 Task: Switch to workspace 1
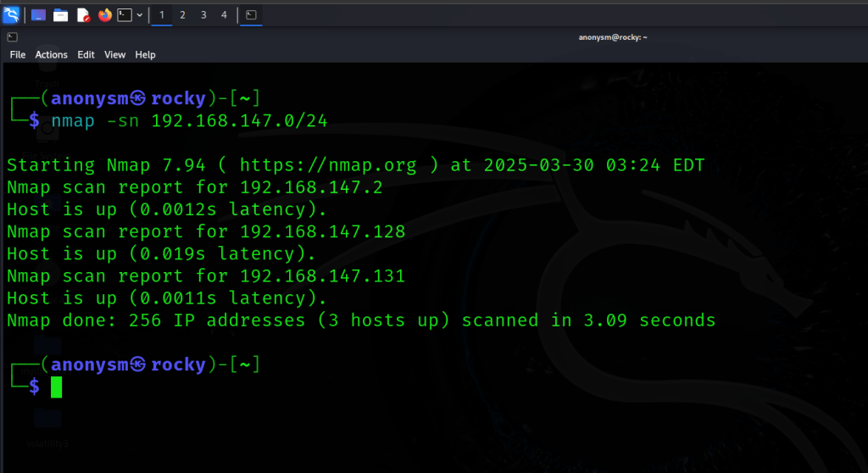pos(162,15)
